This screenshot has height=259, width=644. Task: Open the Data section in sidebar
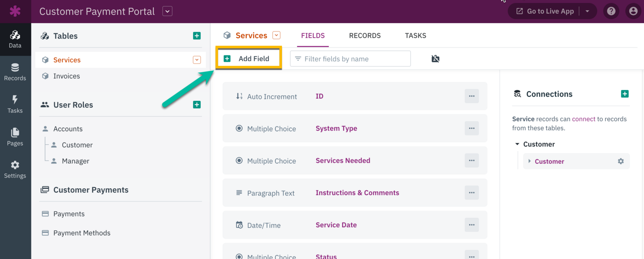(x=15, y=39)
